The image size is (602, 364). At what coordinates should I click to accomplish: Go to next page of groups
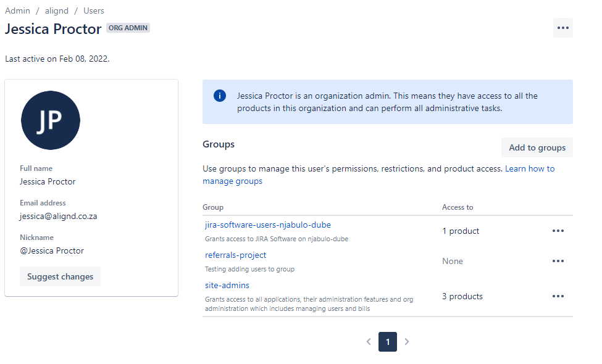coord(407,342)
